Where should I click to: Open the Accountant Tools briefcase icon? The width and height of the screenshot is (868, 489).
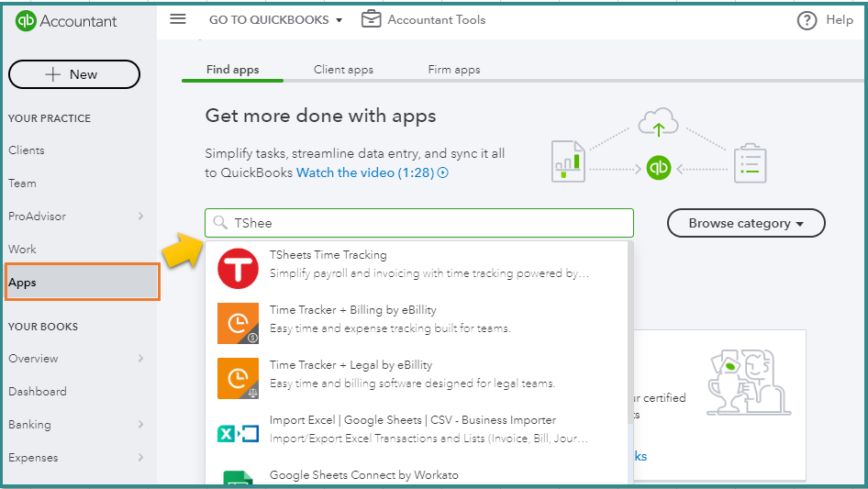371,19
